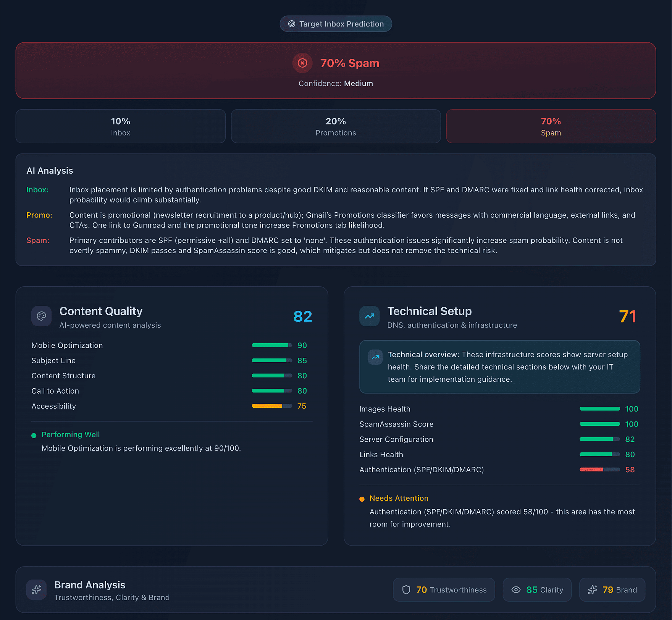Click the Mobile Optimization score value 90
The width and height of the screenshot is (672, 620).
pyautogui.click(x=302, y=345)
